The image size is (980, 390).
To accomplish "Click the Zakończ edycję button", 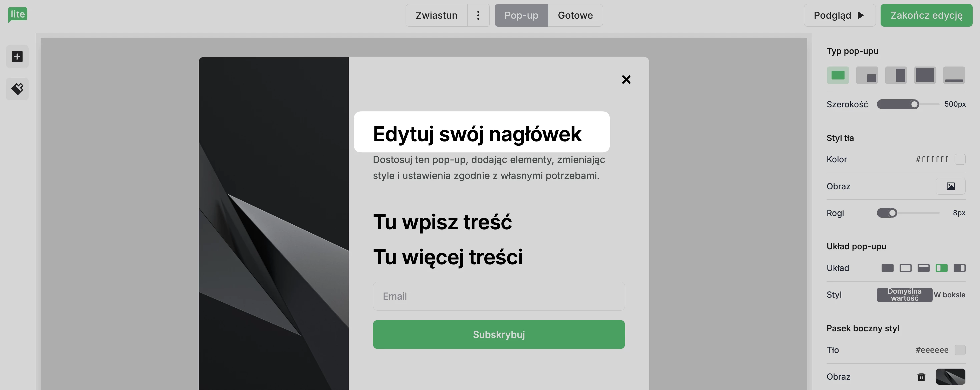I will [926, 15].
